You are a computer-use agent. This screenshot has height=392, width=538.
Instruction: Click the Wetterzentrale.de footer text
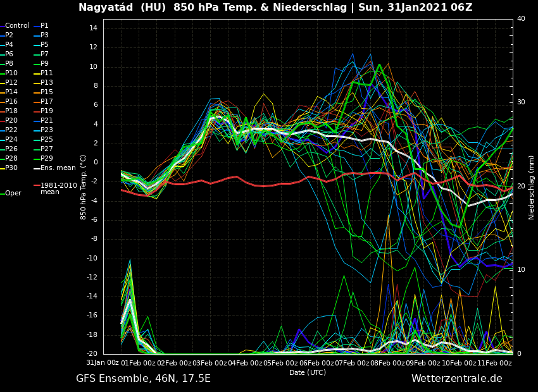(456, 379)
